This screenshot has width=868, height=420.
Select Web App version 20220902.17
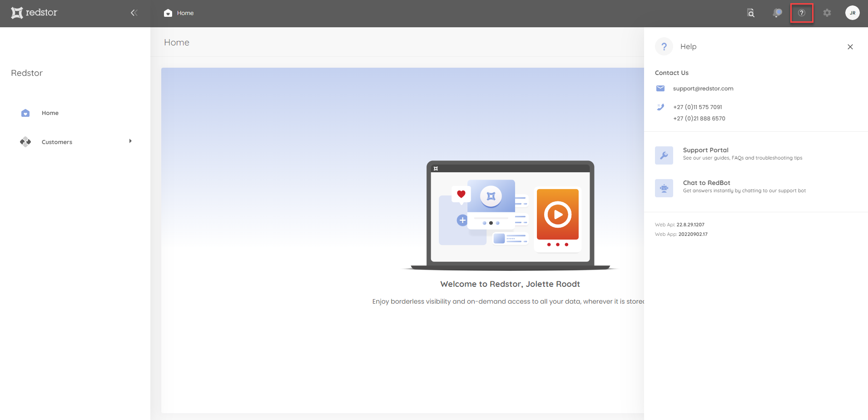tap(693, 235)
